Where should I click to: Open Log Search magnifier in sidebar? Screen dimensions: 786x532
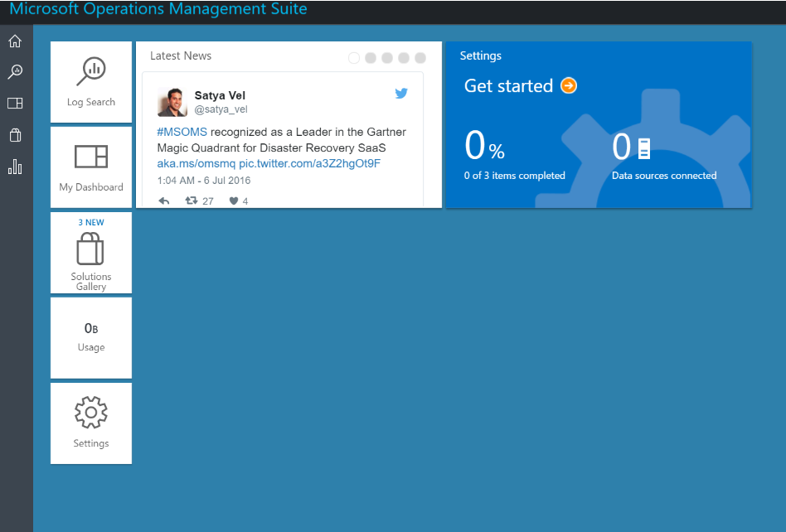point(15,71)
